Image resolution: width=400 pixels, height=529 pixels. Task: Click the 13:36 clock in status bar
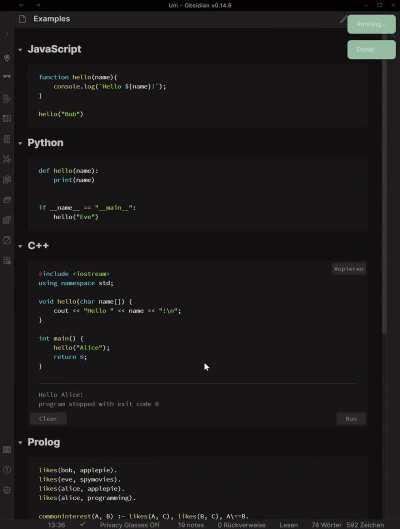(56, 525)
